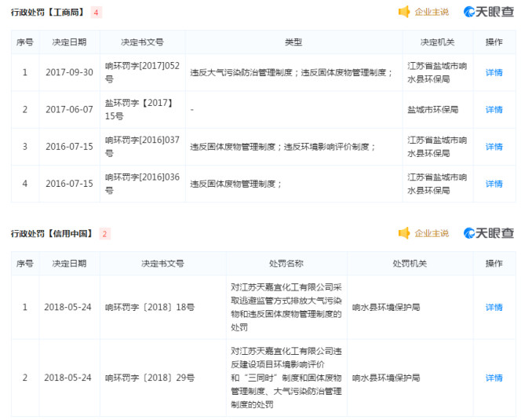Image resolution: width=521 pixels, height=420 pixels.
Task: Click 企业主说 label in 信用中国 section
Action: pyautogui.click(x=432, y=233)
